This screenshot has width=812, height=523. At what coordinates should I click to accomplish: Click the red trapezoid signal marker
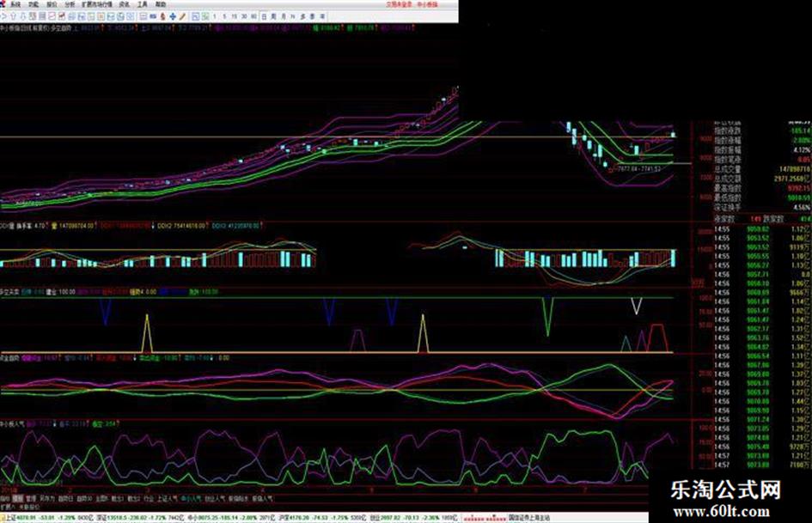click(657, 338)
